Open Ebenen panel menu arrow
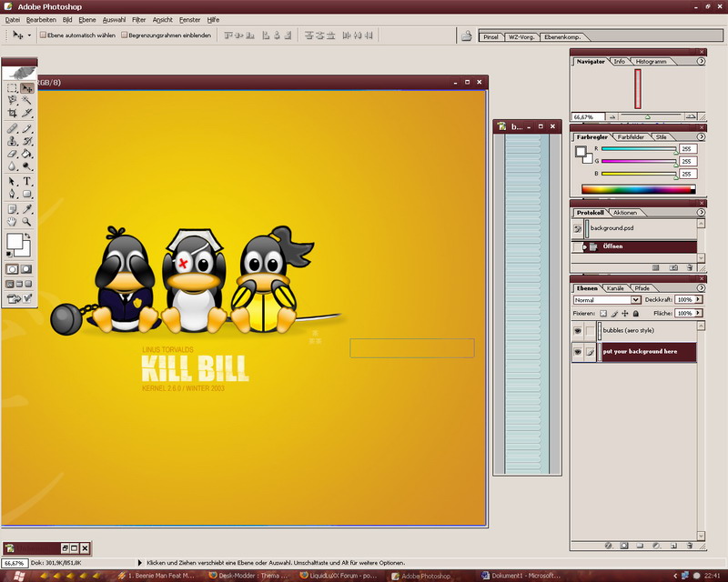 tap(701, 288)
